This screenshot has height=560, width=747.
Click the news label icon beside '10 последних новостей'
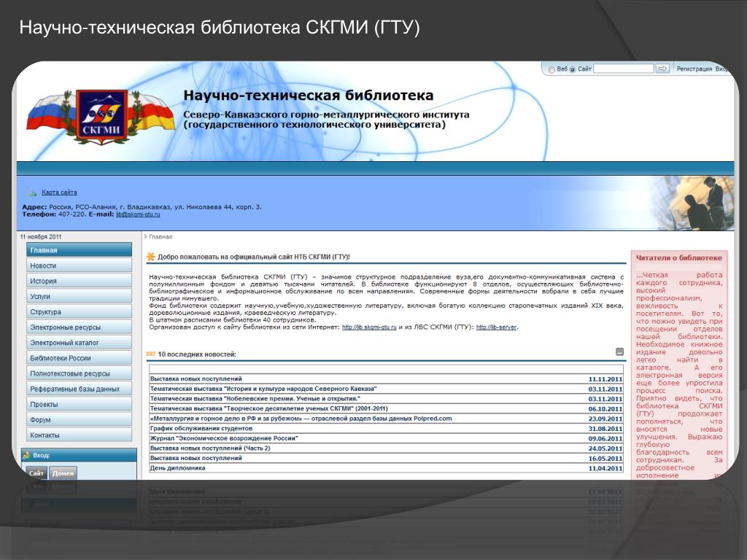(x=150, y=354)
